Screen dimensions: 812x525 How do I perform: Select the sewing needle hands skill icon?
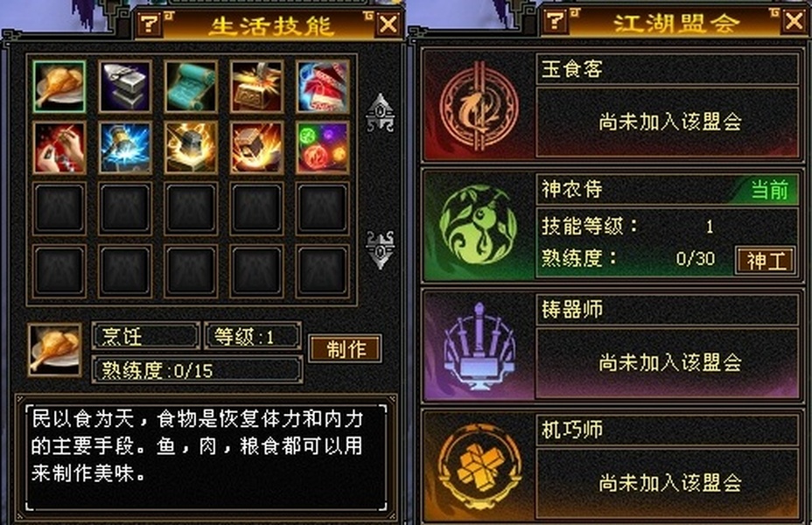pos(59,148)
